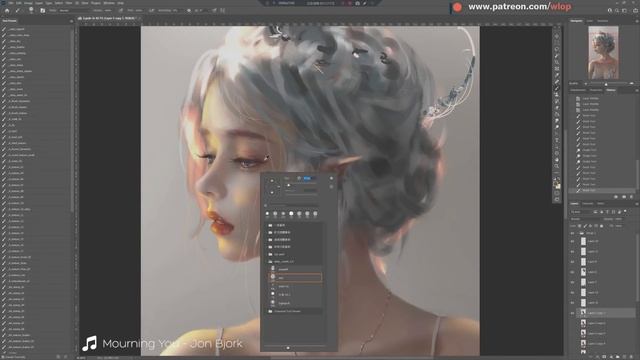640x360 pixels.
Task: Select the Crop tool
Action: tap(557, 62)
